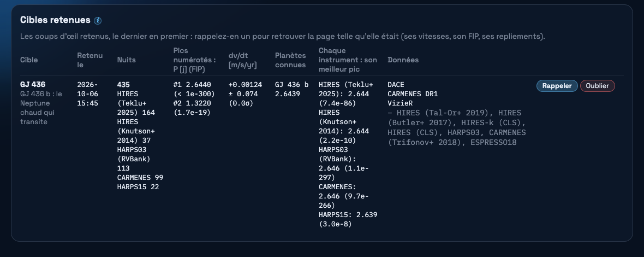Click the 'DACE' data source
Viewport: 644px width, 257px height.
(396, 85)
